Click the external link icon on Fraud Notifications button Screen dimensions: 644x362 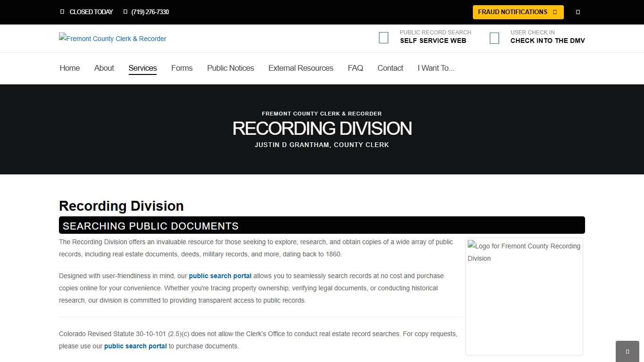point(554,12)
